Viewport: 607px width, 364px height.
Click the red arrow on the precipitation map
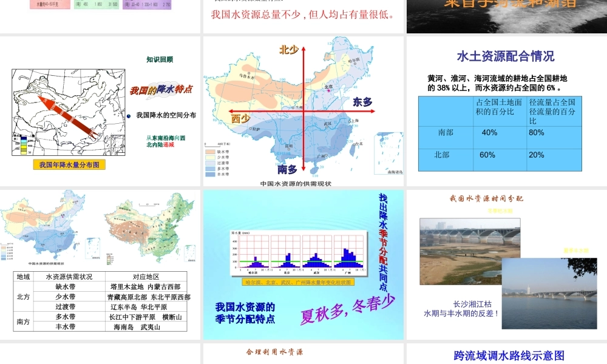coord(68,116)
